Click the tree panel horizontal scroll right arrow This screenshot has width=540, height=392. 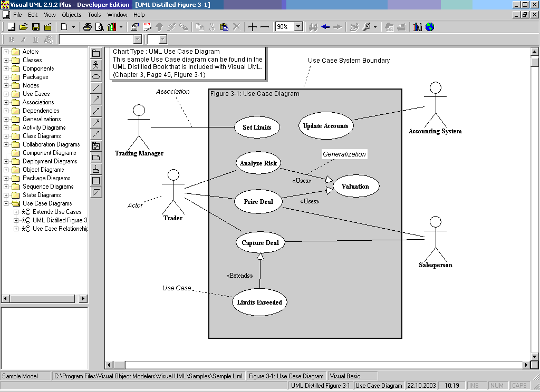coord(83,299)
